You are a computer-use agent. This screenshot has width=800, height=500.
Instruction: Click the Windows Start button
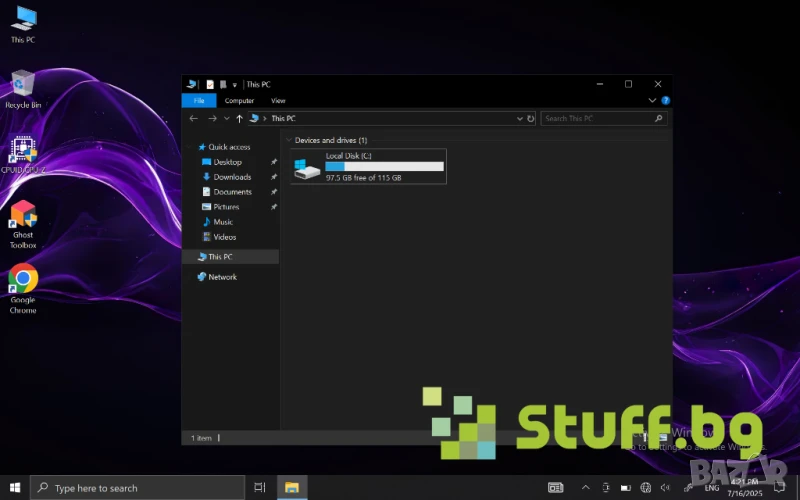15,488
